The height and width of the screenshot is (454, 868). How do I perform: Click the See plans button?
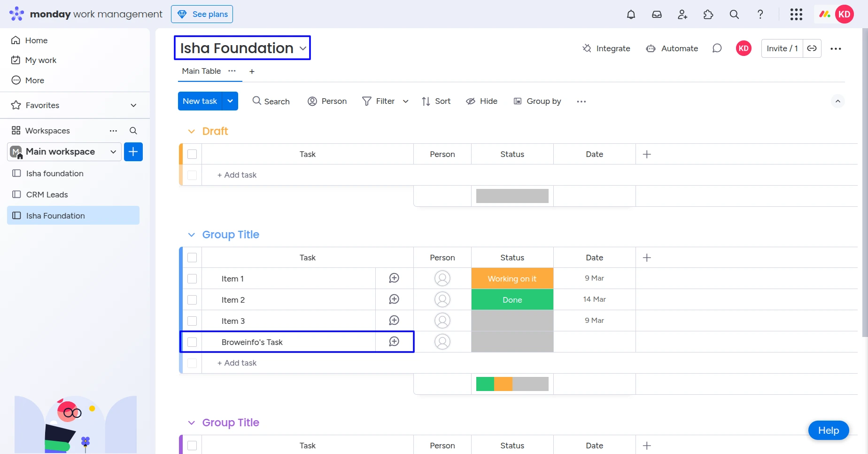[x=202, y=14]
